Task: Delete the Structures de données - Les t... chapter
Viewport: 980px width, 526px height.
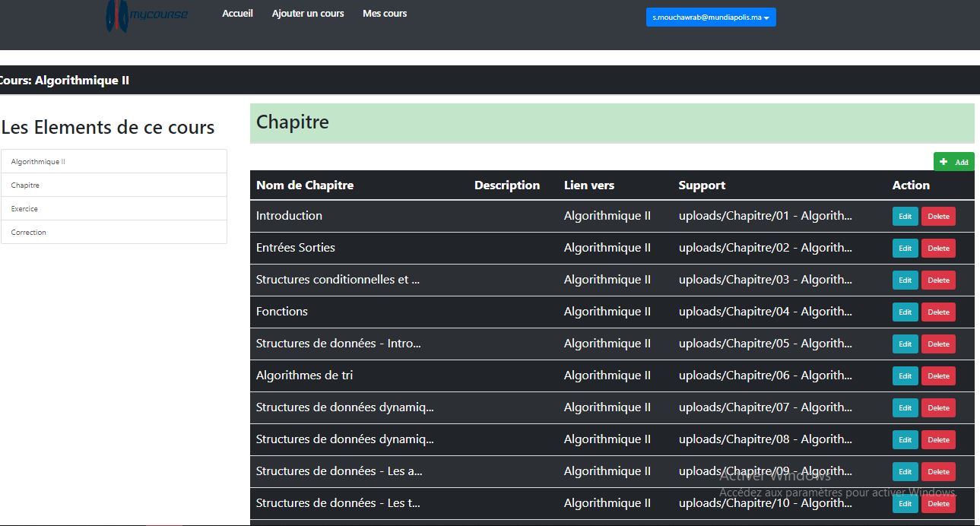Action: pos(938,504)
